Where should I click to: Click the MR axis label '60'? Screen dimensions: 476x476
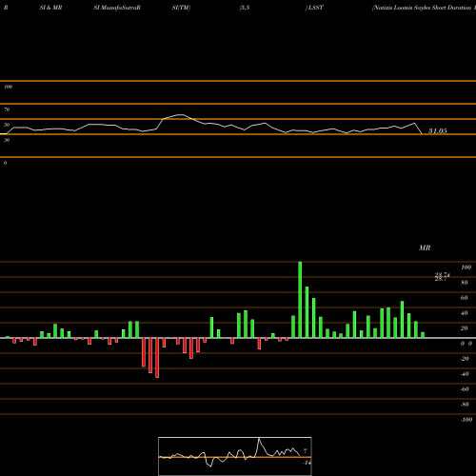tap(465, 298)
